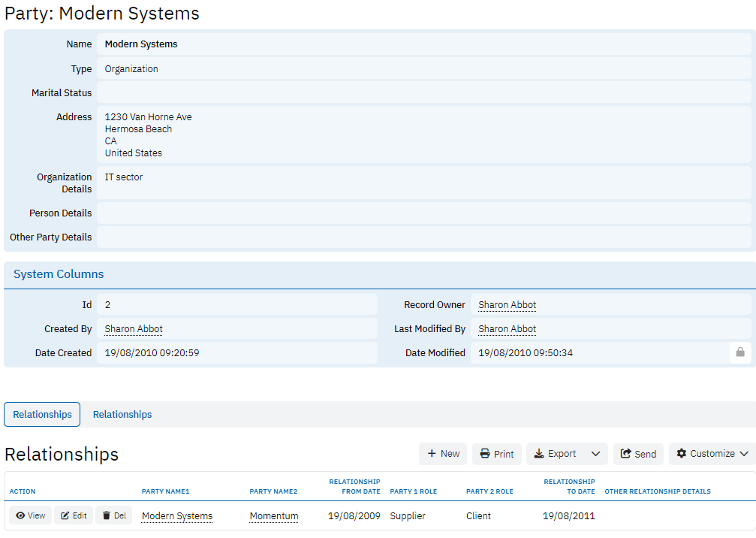
Task: Edit the Modern Systems relationship row
Action: pyautogui.click(x=74, y=515)
